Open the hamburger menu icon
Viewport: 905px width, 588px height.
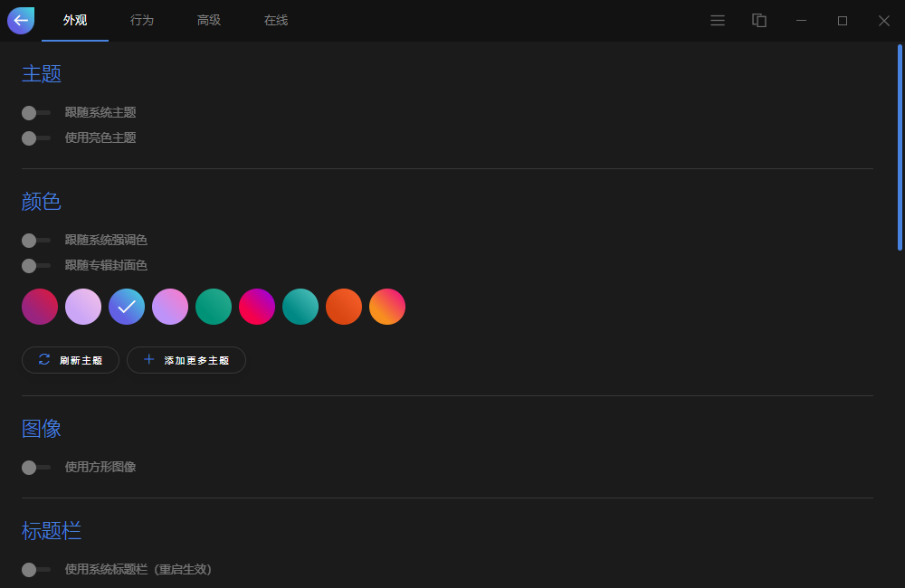[x=718, y=20]
